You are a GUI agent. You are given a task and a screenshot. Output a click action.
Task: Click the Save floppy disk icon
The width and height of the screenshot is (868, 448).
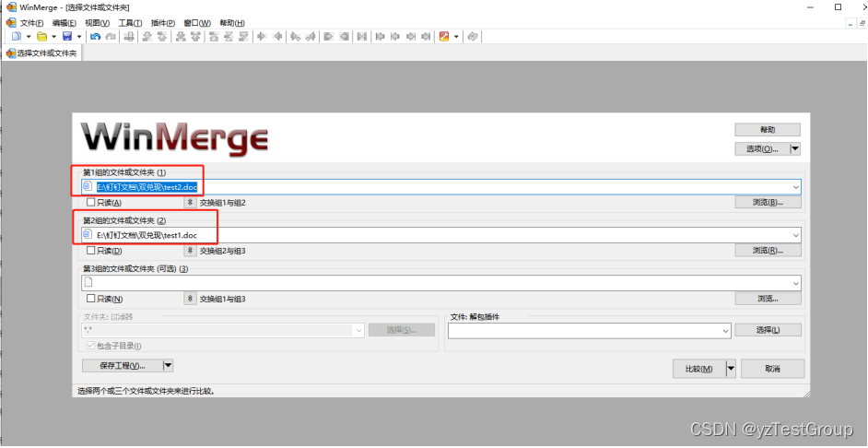coord(67,37)
